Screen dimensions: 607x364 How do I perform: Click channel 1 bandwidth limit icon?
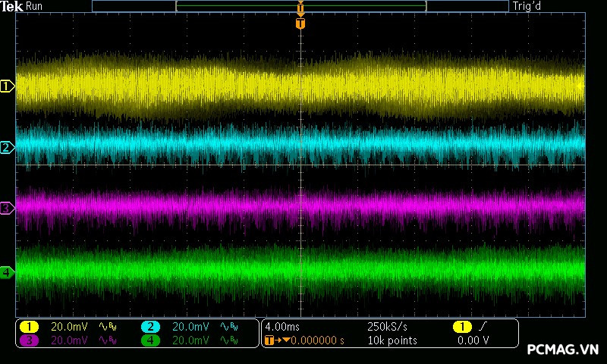coord(105,326)
